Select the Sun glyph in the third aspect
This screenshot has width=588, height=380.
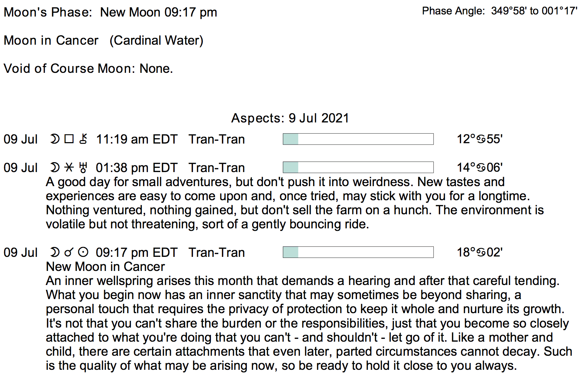coord(83,252)
